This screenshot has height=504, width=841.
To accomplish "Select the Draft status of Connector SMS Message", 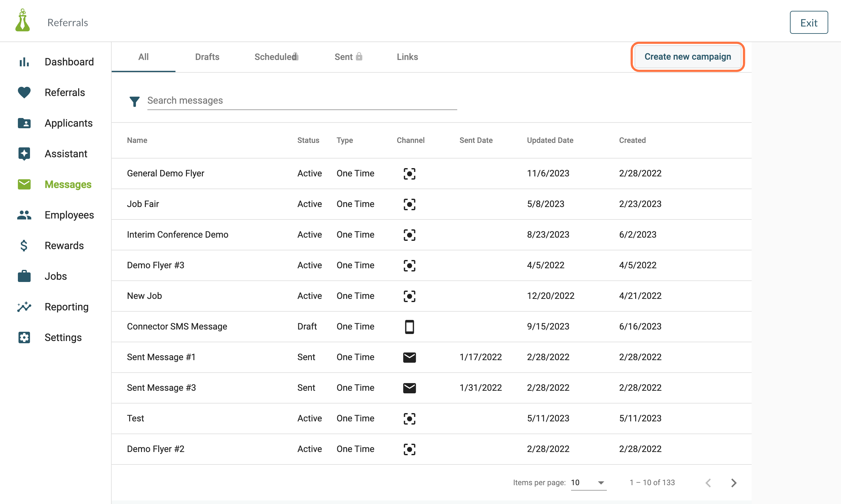I will [x=307, y=326].
